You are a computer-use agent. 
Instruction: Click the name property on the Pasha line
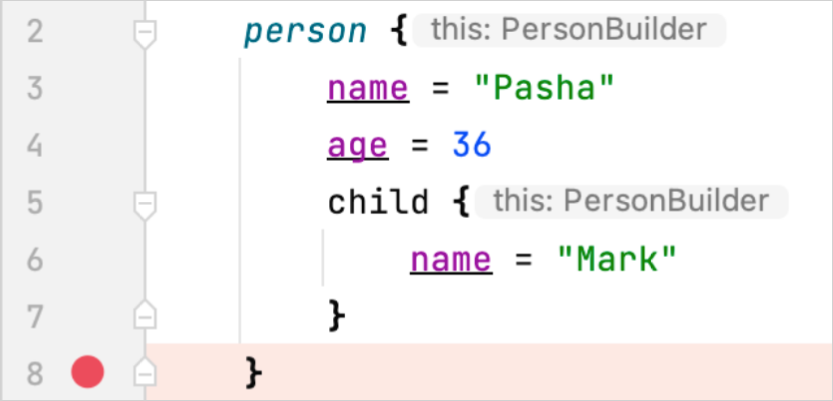tap(368, 90)
